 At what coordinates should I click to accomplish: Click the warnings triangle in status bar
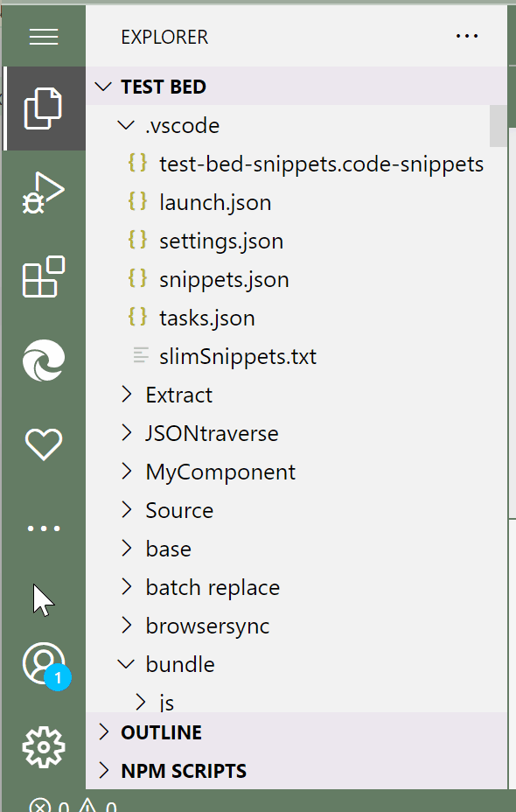(87, 805)
